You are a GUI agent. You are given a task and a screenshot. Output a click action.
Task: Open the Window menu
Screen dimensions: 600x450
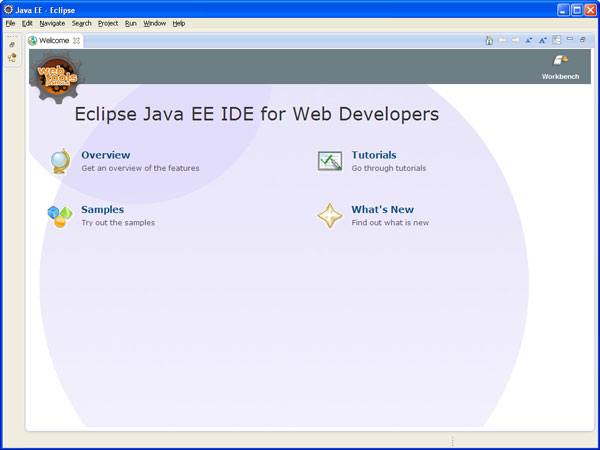coord(155,23)
